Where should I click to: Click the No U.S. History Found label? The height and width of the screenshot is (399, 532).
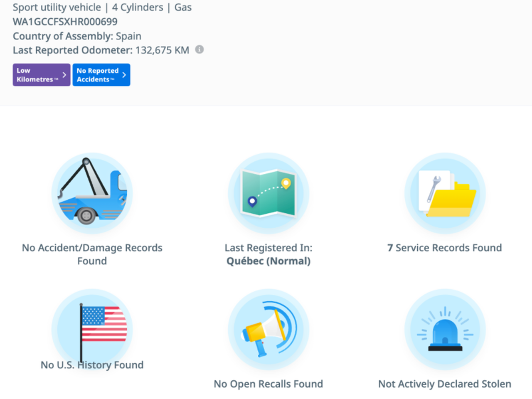(x=92, y=365)
